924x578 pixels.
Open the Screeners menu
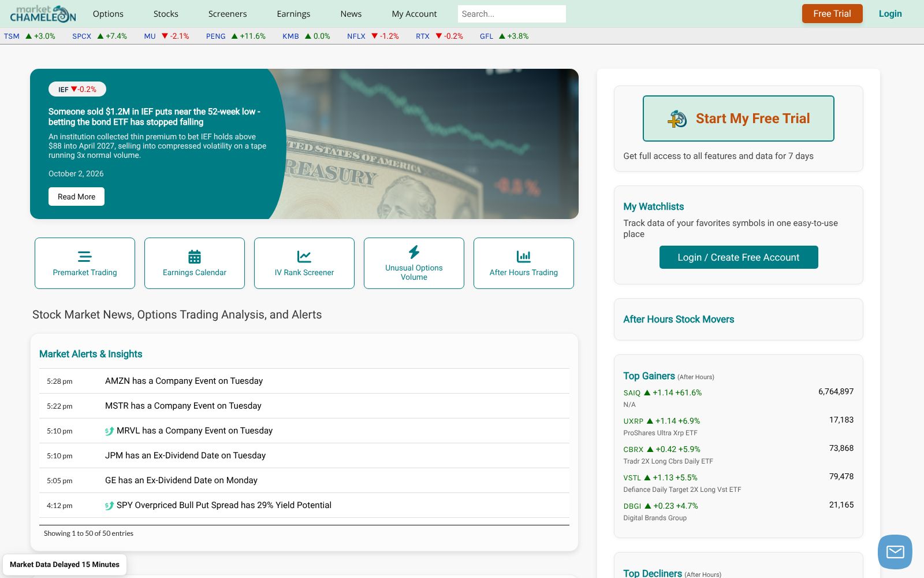(x=228, y=14)
